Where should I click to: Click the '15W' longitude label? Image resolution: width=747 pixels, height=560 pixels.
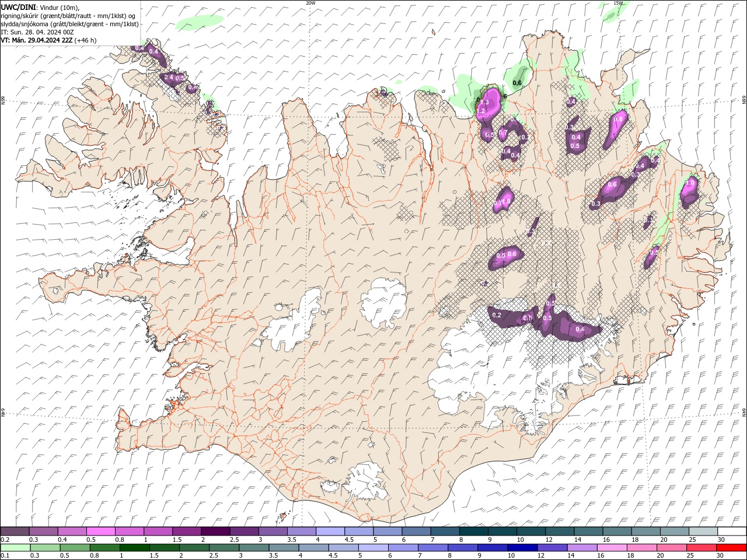pyautogui.click(x=618, y=2)
